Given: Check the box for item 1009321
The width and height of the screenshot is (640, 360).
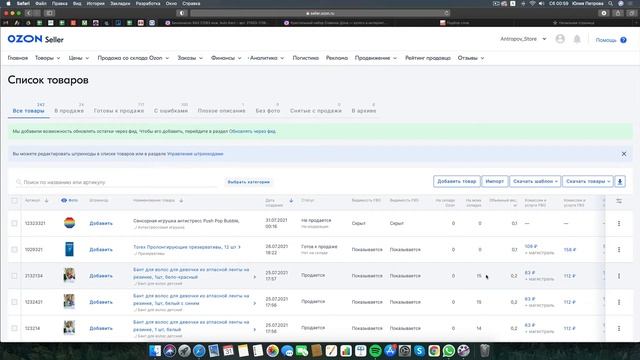Looking at the screenshot, I should (x=14, y=249).
